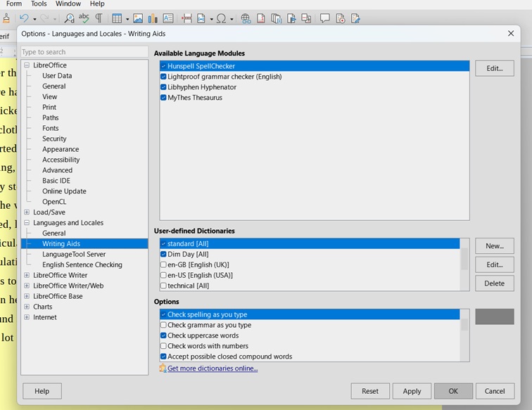Click the Insert Comment speech bubble icon
The width and height of the screenshot is (532, 410).
click(x=325, y=18)
